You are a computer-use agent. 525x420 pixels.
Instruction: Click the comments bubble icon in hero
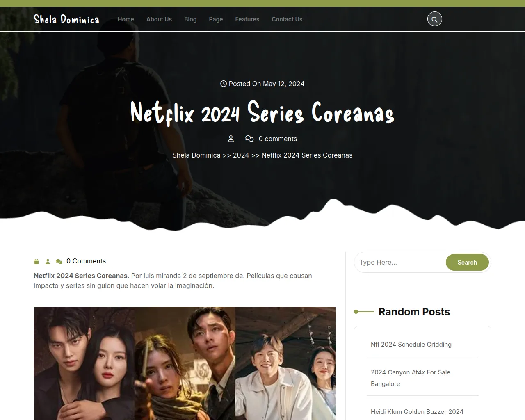point(249,139)
